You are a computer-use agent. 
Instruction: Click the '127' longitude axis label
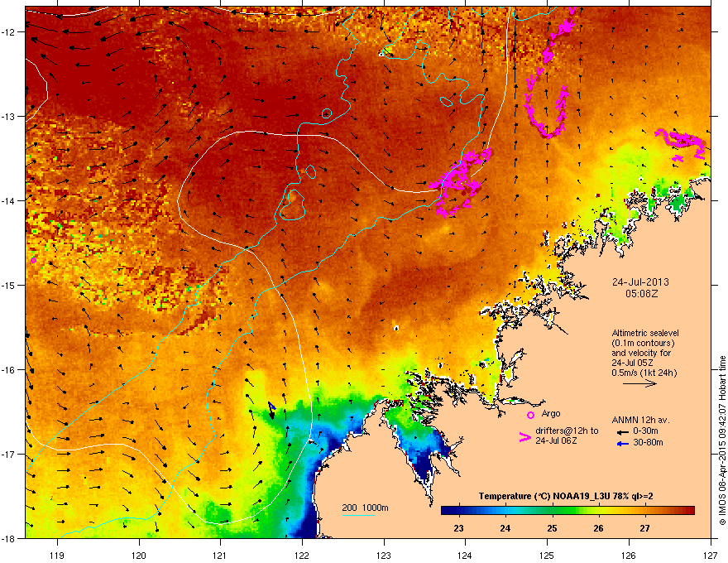[711, 555]
